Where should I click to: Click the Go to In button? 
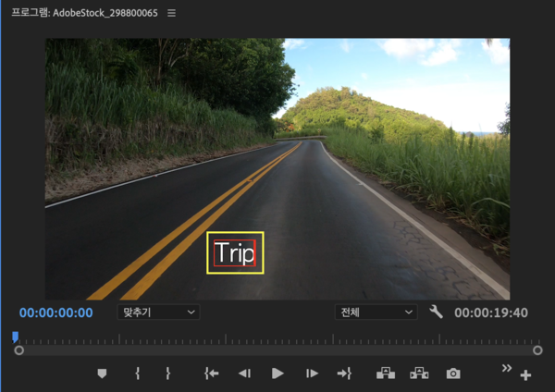tap(211, 374)
